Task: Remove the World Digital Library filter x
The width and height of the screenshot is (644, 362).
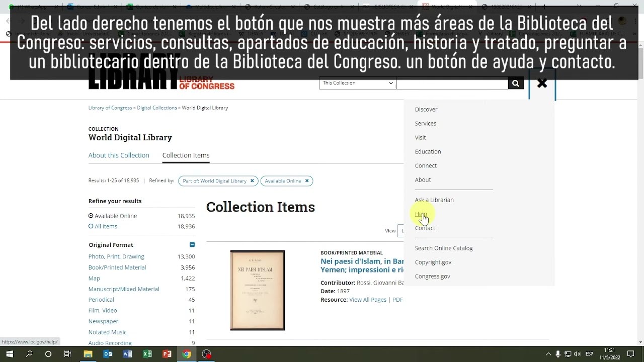Action: click(252, 181)
